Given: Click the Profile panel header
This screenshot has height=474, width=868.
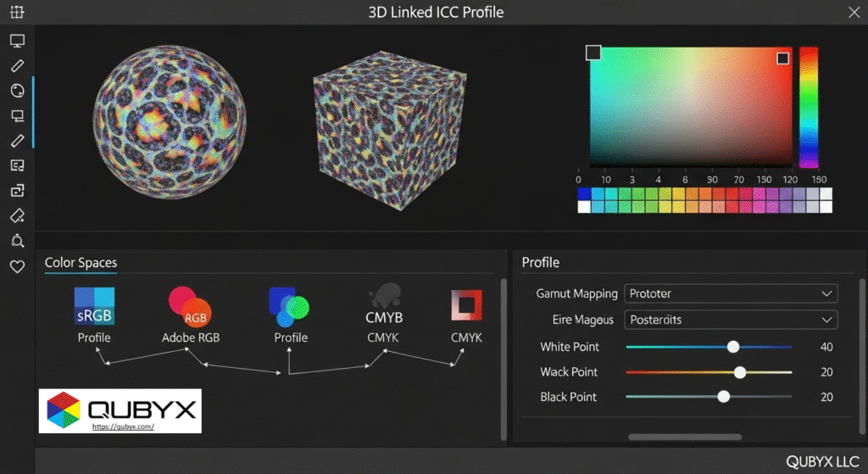Looking at the screenshot, I should [541, 263].
